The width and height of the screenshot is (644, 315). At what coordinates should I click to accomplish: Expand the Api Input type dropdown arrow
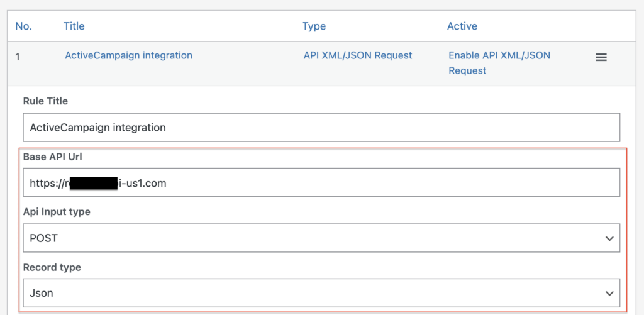608,239
